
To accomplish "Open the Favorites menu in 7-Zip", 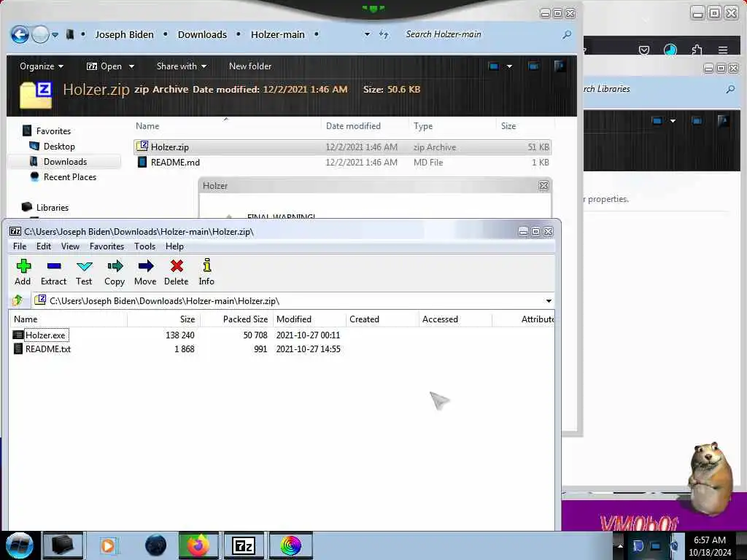I will coord(107,246).
